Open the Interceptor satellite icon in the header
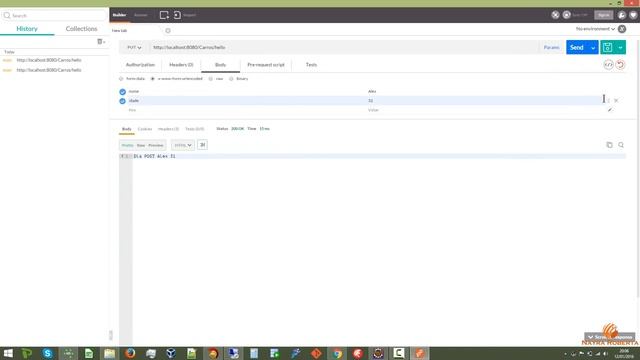This screenshot has width=640, height=360. pos(555,15)
